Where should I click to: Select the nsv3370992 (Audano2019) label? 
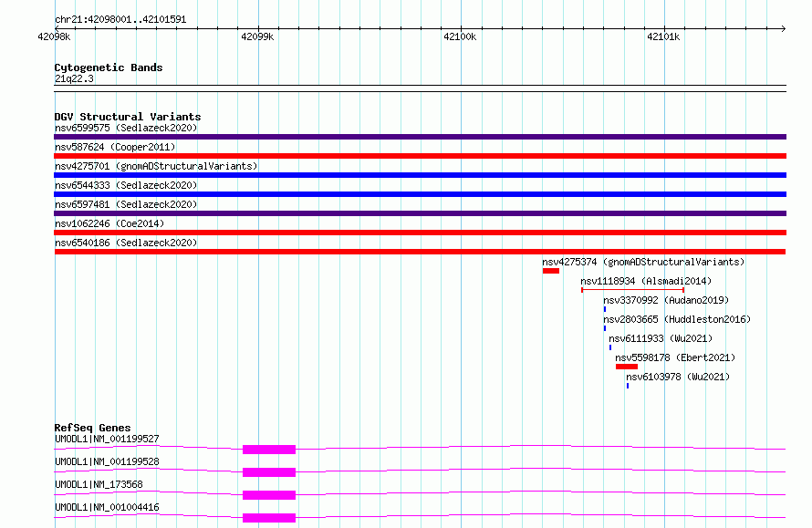tap(666, 300)
